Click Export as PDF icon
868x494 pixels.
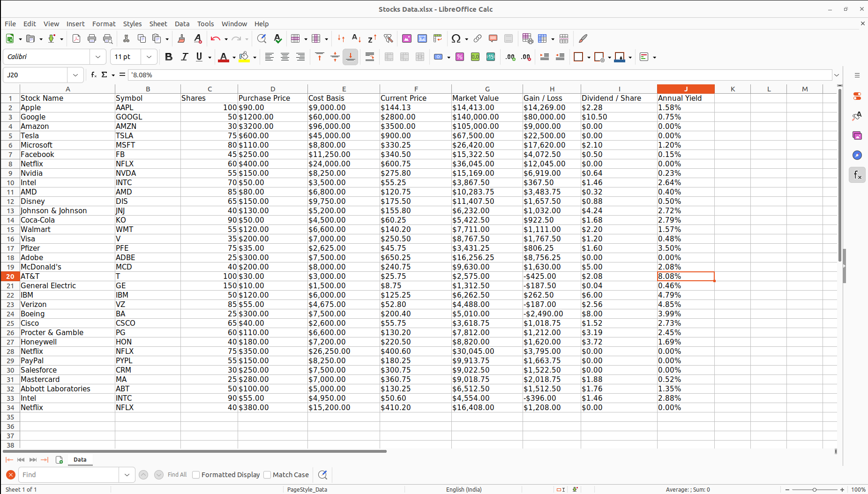[x=76, y=38]
